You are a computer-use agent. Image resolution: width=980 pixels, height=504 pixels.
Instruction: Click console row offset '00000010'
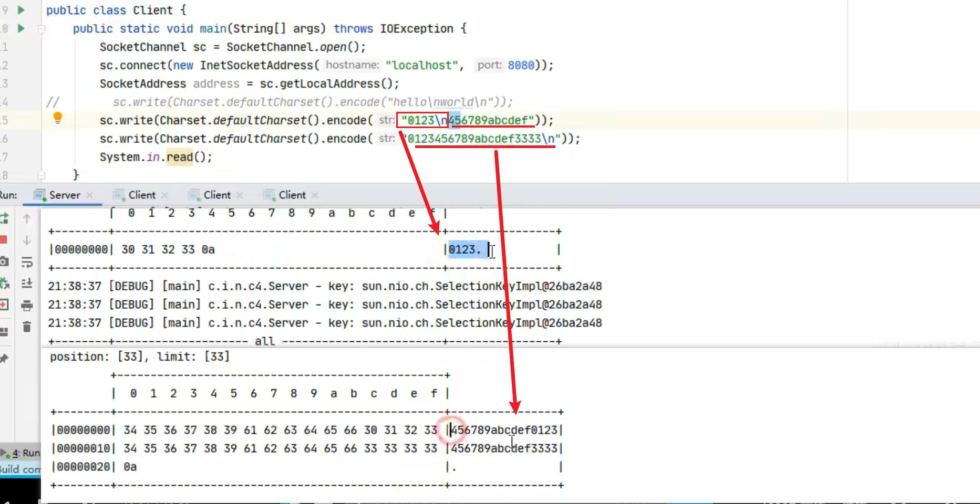84,449
